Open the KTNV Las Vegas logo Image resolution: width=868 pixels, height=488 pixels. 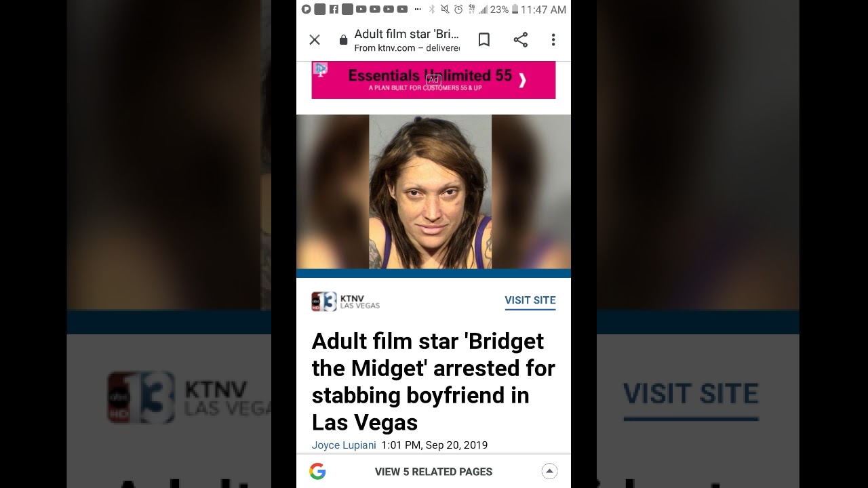click(x=346, y=302)
